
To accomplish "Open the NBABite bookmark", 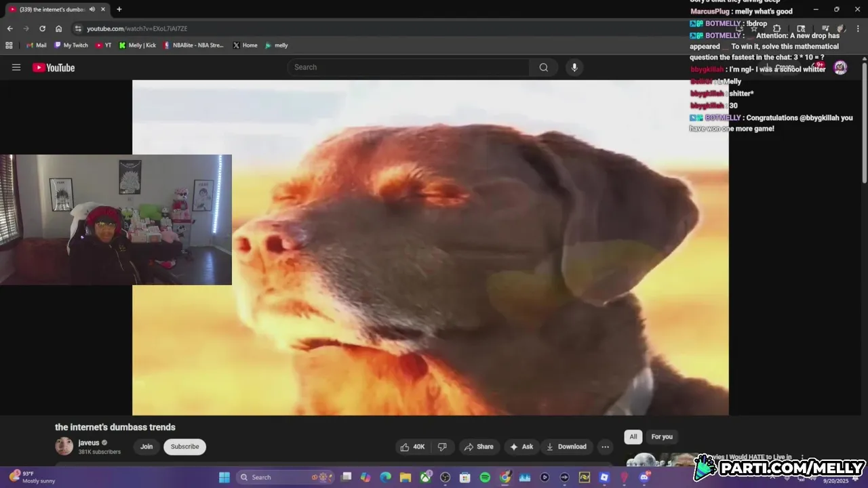I will click(x=194, y=45).
